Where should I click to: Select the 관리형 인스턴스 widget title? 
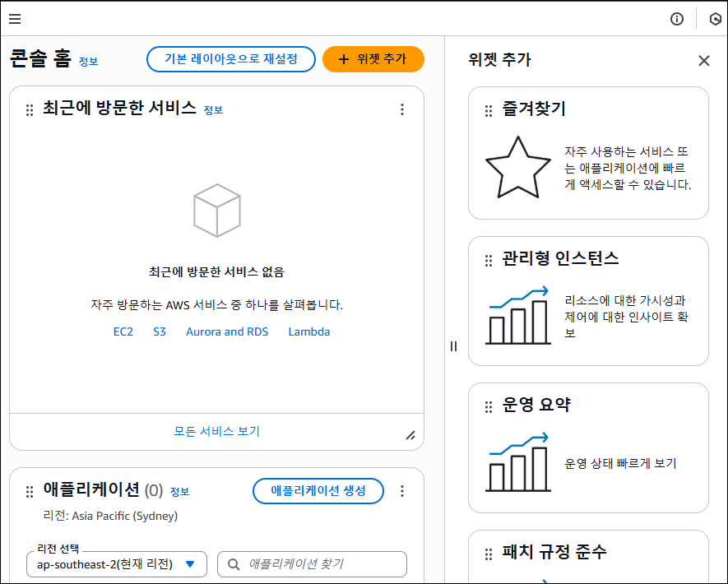point(560,258)
